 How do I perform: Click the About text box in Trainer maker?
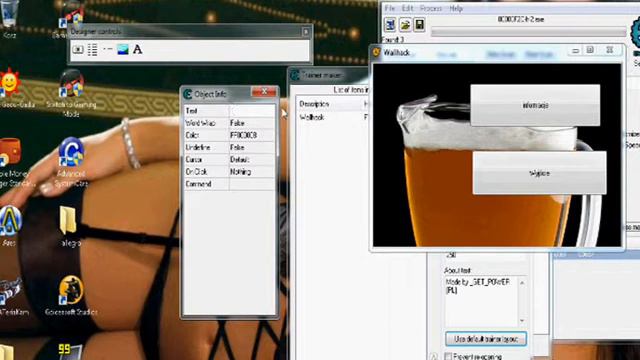(481, 302)
